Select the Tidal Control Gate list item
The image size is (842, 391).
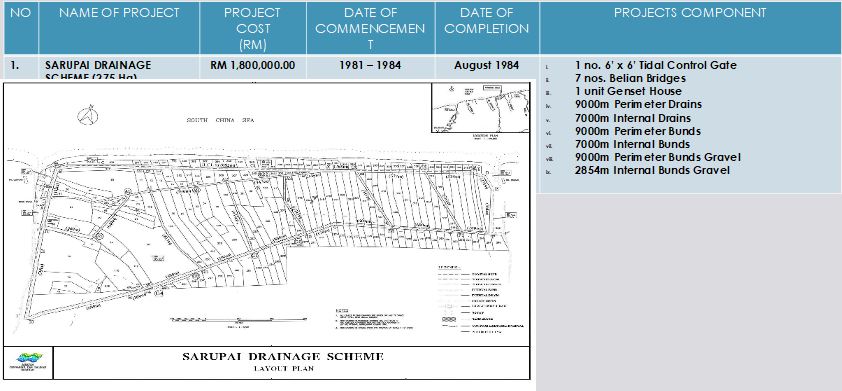pos(655,66)
